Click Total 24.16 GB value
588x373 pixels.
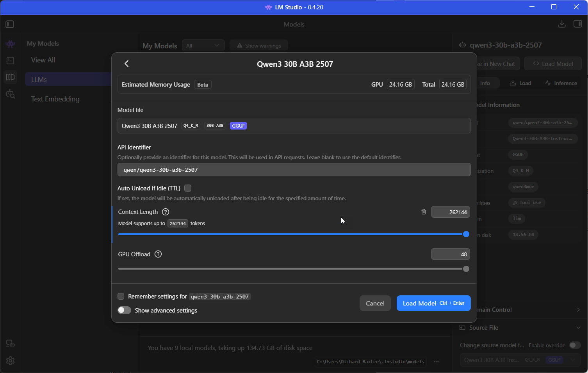(x=453, y=84)
